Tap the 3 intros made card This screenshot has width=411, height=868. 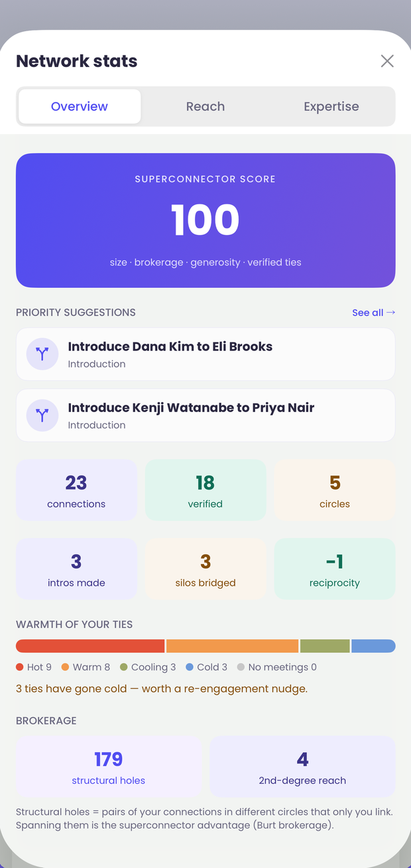[76, 569]
